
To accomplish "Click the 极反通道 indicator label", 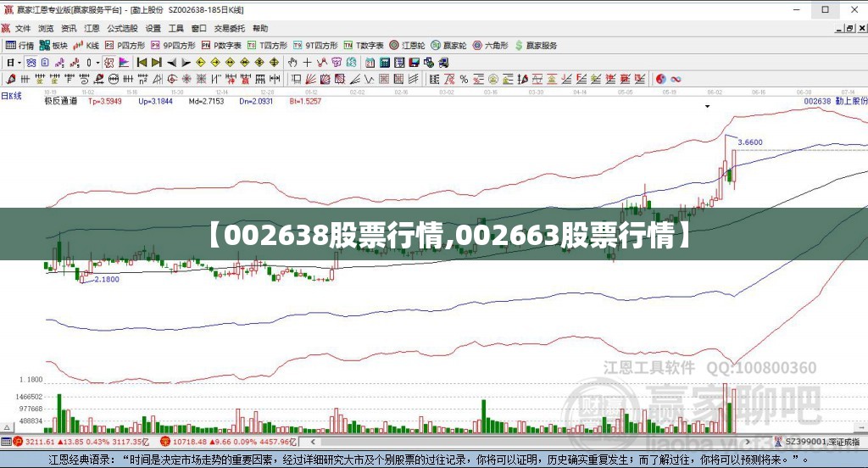I will coord(61,102).
